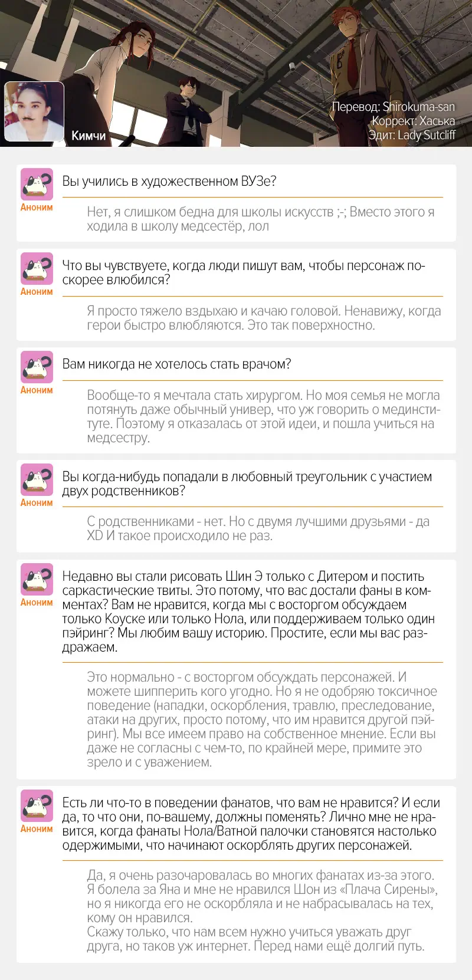Click avatar beside fan behavior question

[37, 805]
